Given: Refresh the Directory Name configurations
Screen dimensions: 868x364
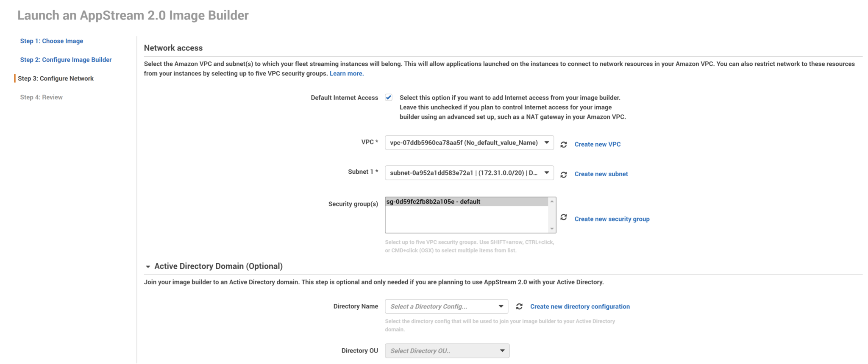Looking at the screenshot, I should (x=519, y=306).
